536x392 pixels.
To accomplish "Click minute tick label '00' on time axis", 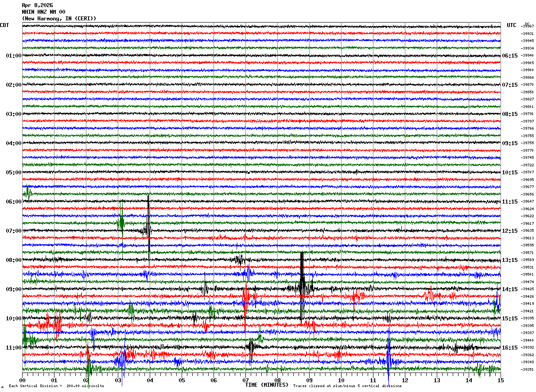I will [22, 380].
